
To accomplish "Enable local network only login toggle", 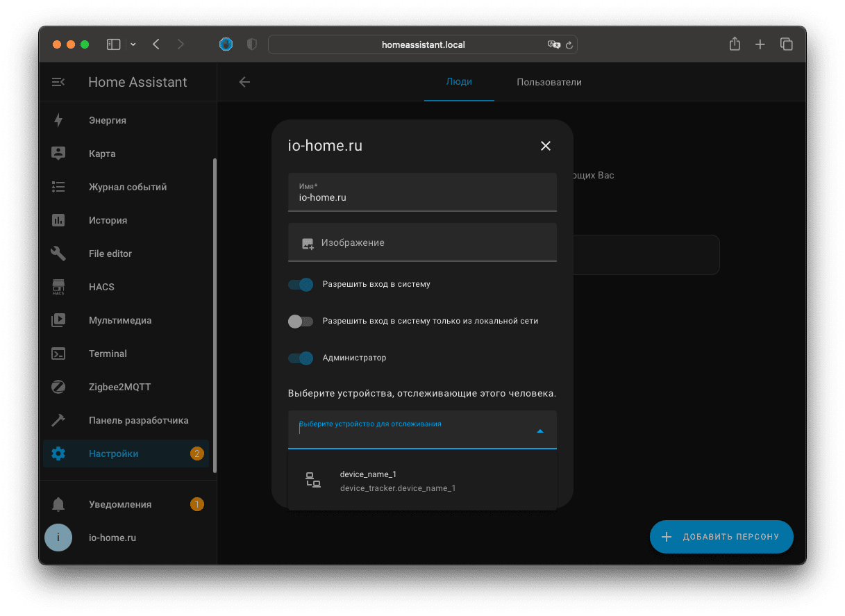I will click(x=301, y=322).
